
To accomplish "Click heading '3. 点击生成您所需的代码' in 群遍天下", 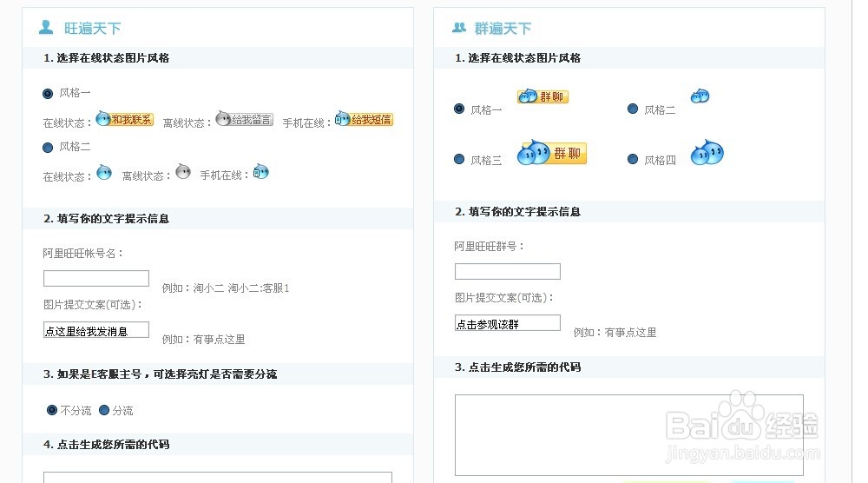I will tap(517, 367).
